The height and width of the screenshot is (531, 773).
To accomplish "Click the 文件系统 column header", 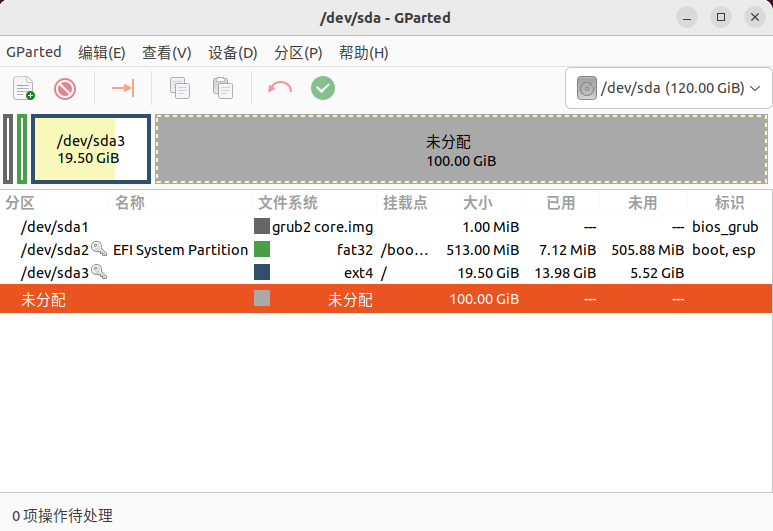I will [x=288, y=203].
